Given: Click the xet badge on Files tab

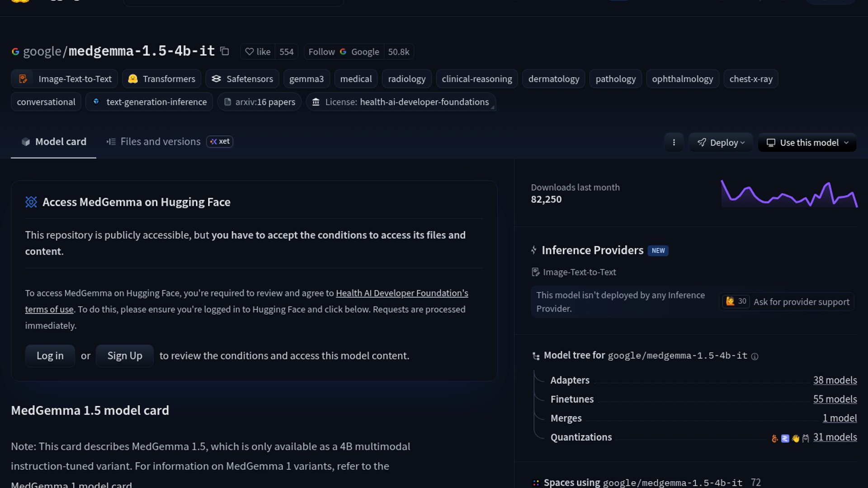Looking at the screenshot, I should (220, 142).
